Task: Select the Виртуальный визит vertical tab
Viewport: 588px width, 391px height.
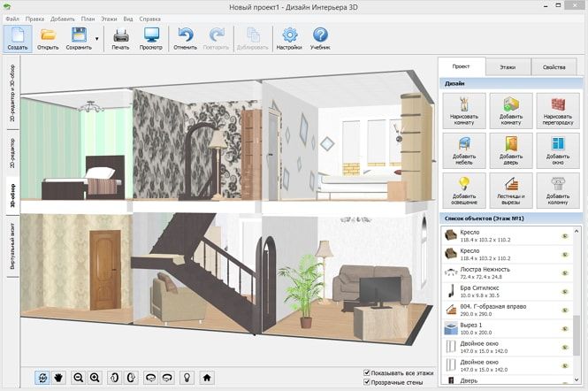Action: [x=12, y=246]
